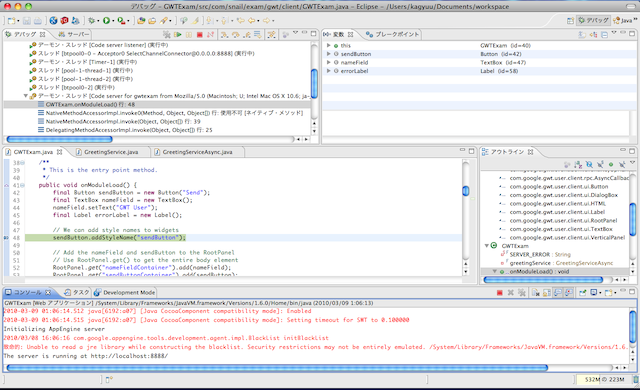640x390 pixels.
Task: Click the Step Into icon
Action: [224, 35]
